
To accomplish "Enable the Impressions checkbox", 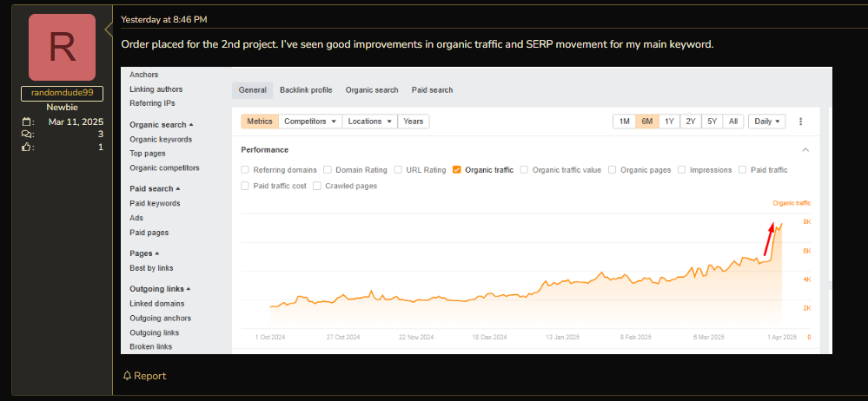I will [682, 170].
